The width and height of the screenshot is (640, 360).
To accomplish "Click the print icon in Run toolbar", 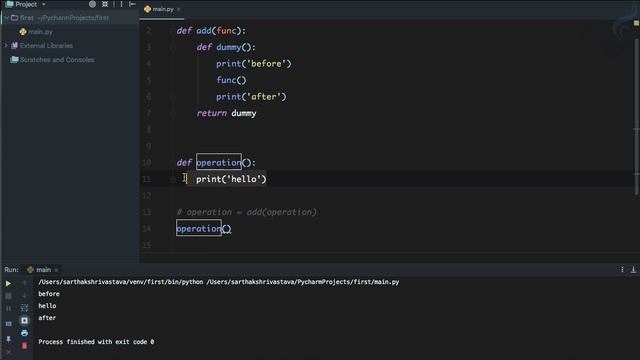I will point(24,333).
